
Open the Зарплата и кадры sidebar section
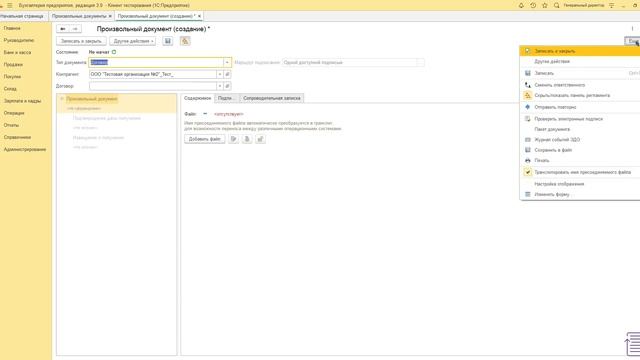pos(22,101)
